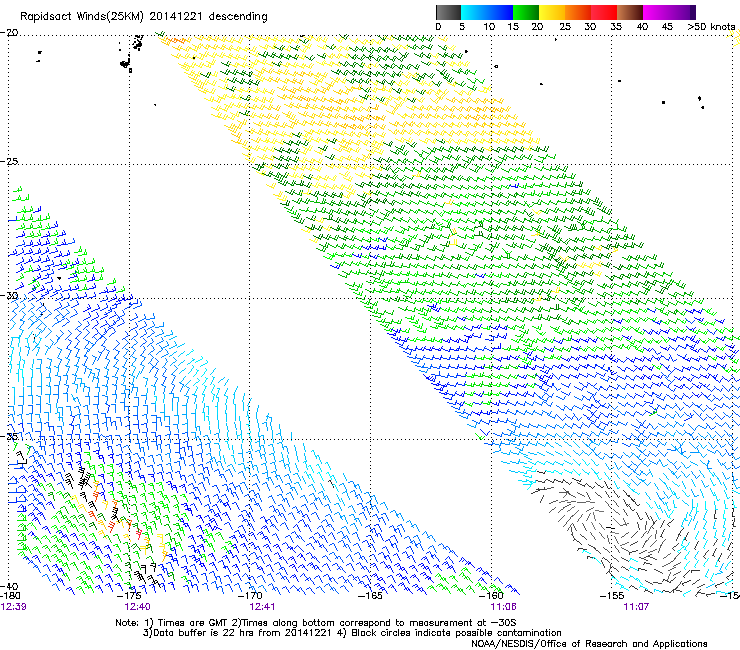Click the 'Rapidscat Winds(25KM) 20141221 descending' title
This screenshot has height=650, width=740.
coord(143,17)
